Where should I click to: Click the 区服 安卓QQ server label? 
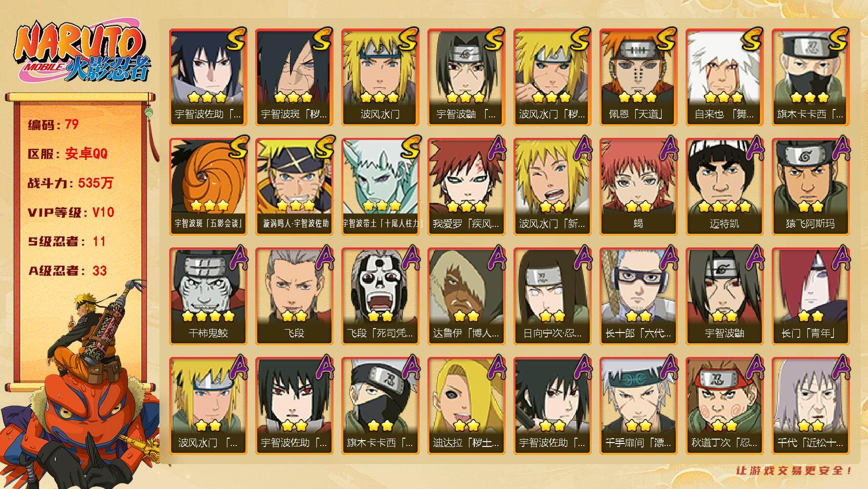pyautogui.click(x=67, y=154)
